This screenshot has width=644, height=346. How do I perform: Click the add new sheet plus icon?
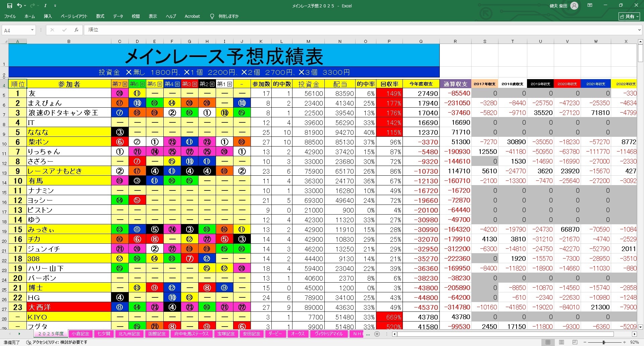pyautogui.click(x=377, y=334)
